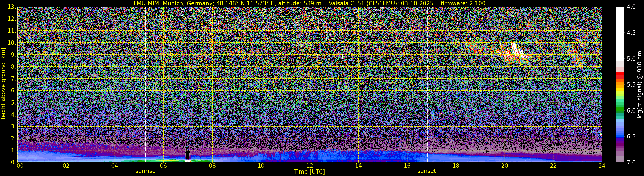Screen dimensions: 644x176
Task: Click time axis tick "04"
Action: pos(115,166)
